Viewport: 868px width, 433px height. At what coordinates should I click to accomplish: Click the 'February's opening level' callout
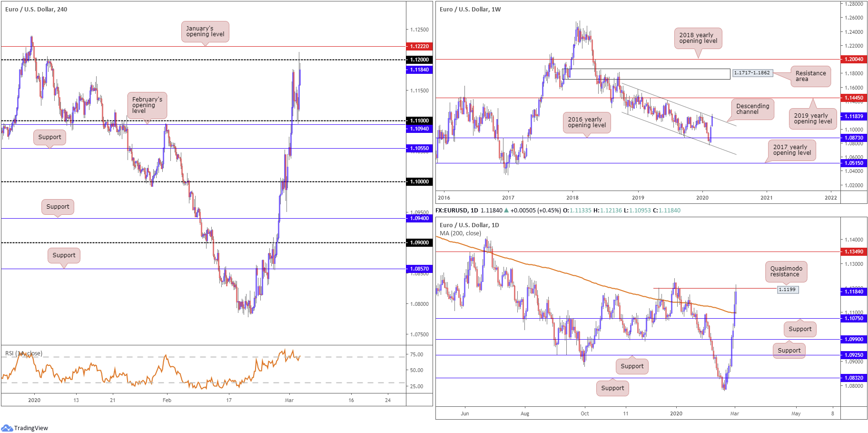147,105
